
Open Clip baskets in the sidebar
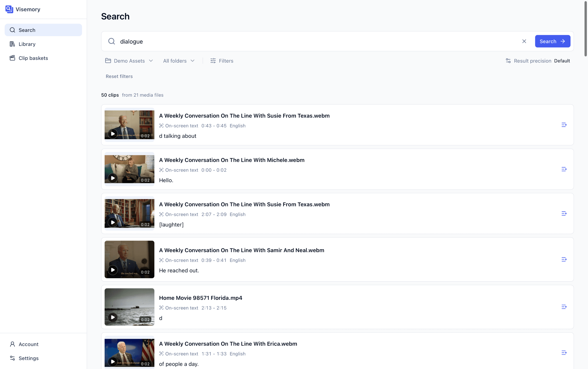[43, 58]
